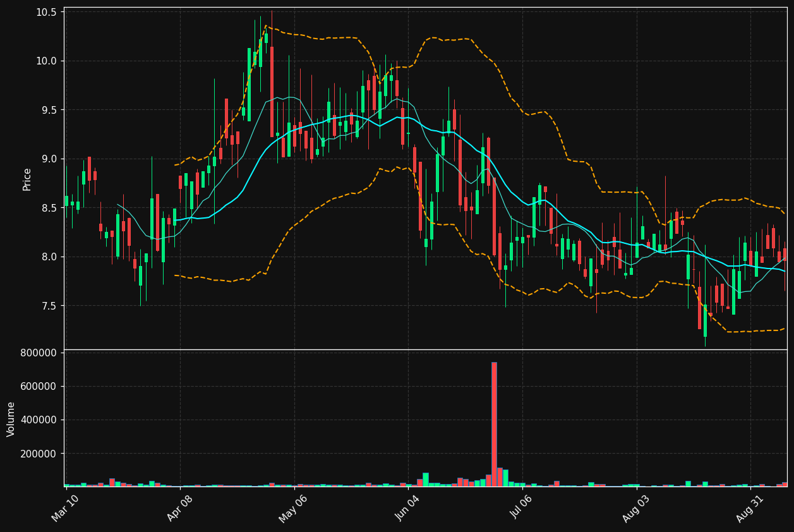Click the tallest volume spike bar
This screenshot has width=794, height=532.
tap(494, 424)
